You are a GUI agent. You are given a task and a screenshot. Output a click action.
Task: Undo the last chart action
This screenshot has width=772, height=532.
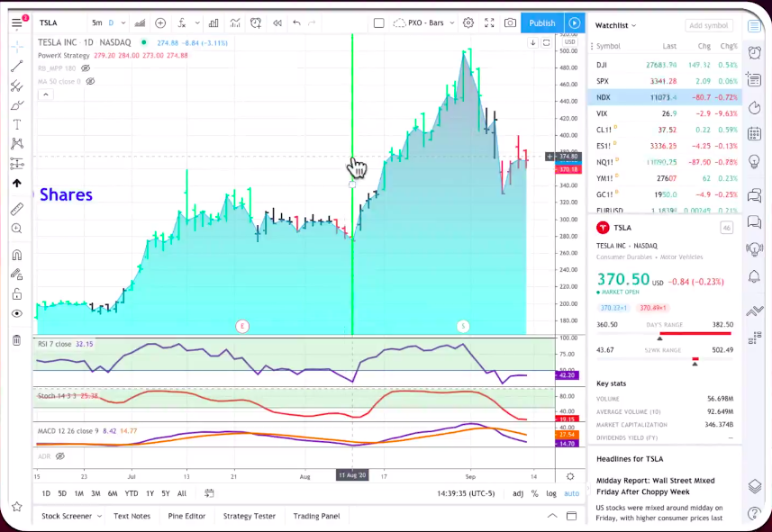coord(296,23)
